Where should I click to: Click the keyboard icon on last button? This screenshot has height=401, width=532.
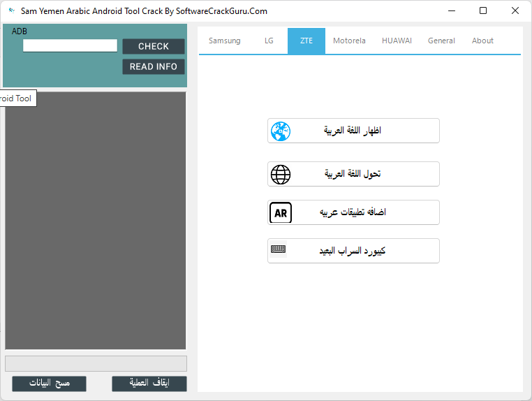pyautogui.click(x=278, y=249)
